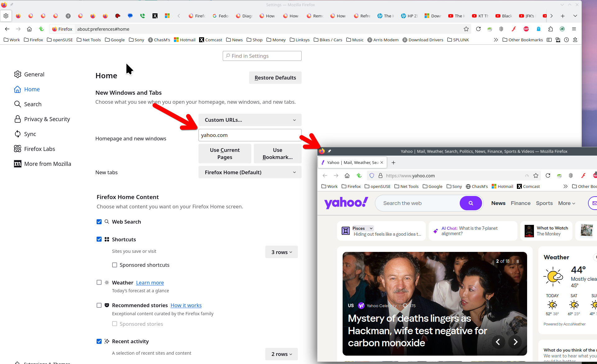Open the Other Bookmarks folder in the Settings window
This screenshot has width=597, height=364.
point(523,40)
